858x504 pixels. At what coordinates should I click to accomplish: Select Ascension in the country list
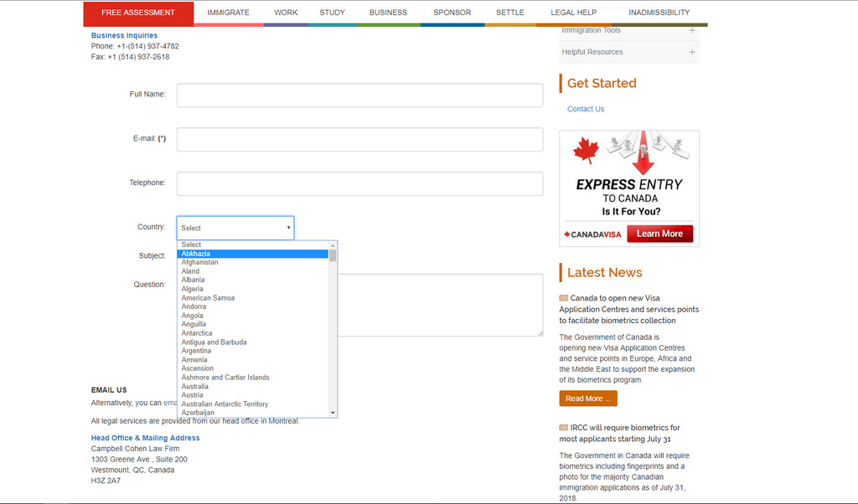coord(253,368)
